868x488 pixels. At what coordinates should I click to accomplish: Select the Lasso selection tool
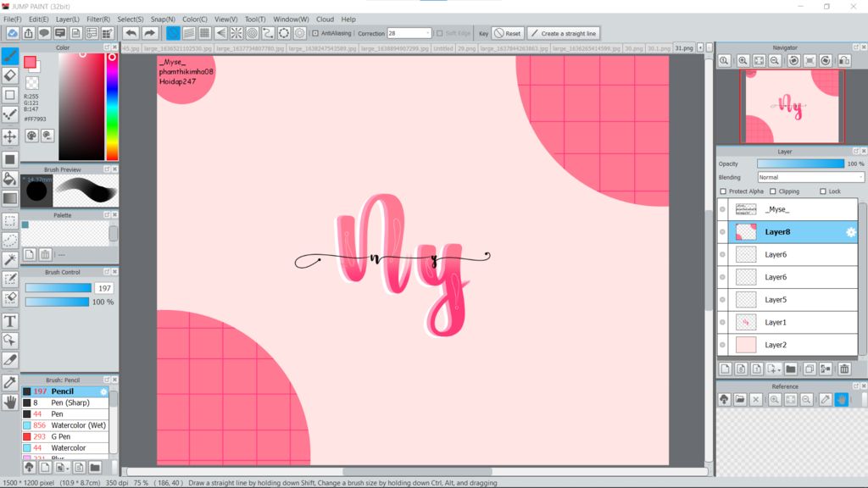tap(10, 240)
